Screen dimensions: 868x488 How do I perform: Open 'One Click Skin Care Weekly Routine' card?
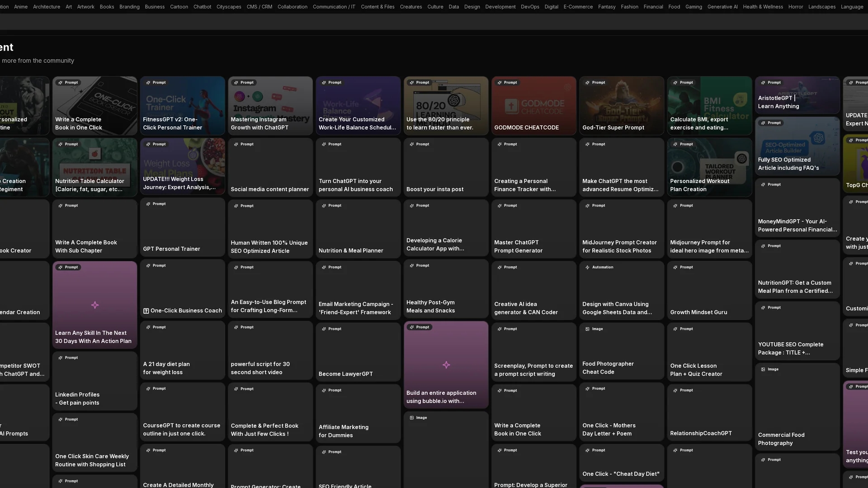[94, 442]
